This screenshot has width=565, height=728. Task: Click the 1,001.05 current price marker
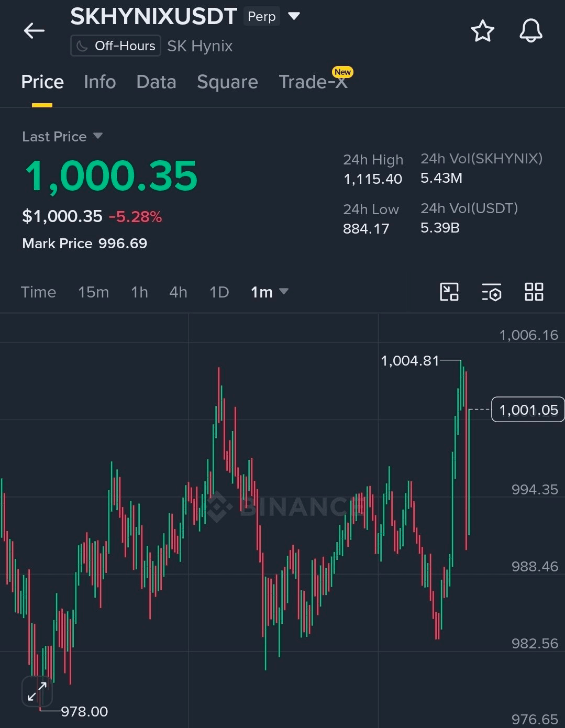point(528,410)
